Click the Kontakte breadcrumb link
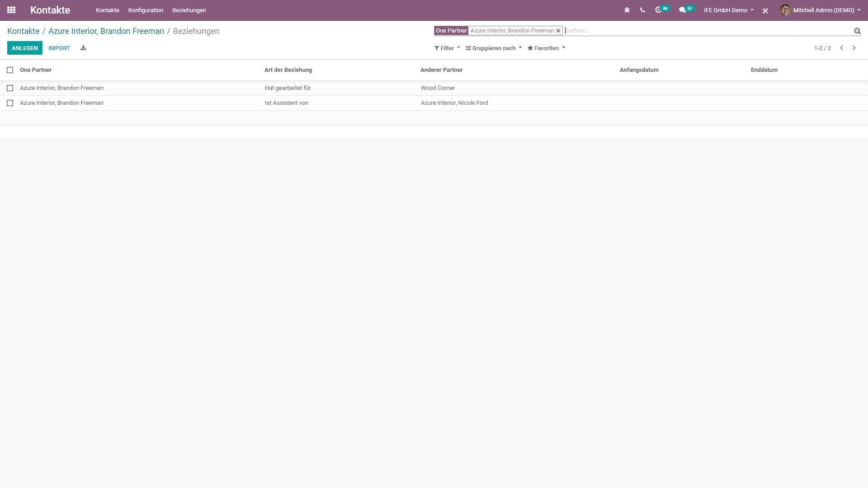 [24, 31]
